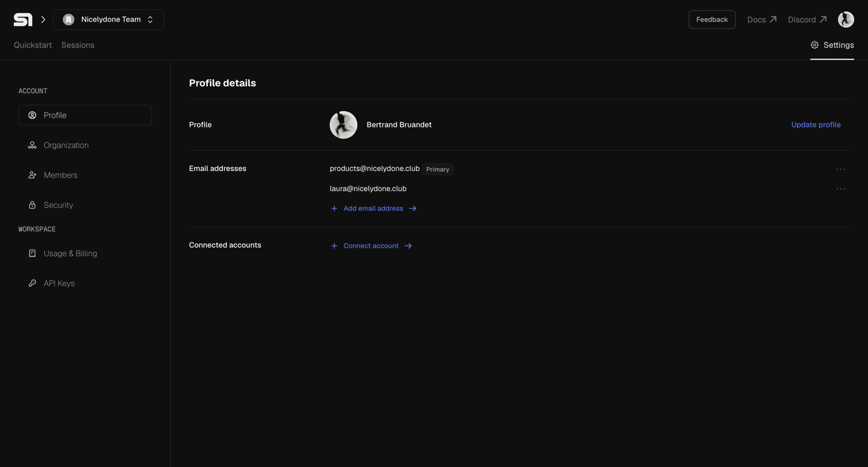Open the Settings tab
868x467 pixels.
coord(832,45)
